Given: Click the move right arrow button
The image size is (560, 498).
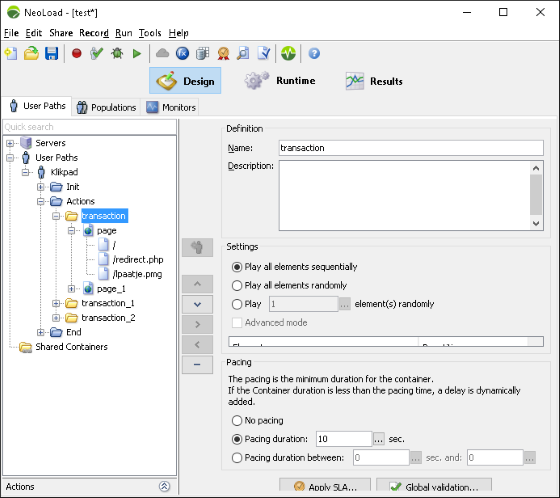Looking at the screenshot, I should (x=197, y=324).
